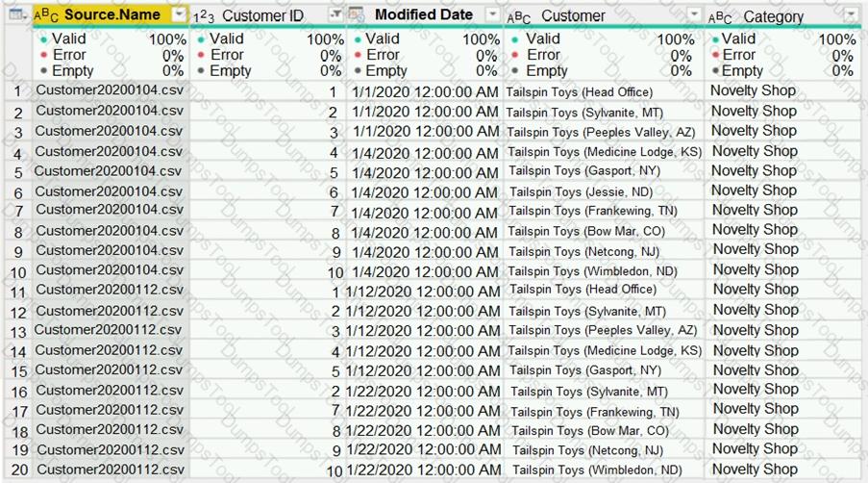Click the Error 0% quality indicator for Category
This screenshot has width=868, height=483.
pos(782,55)
